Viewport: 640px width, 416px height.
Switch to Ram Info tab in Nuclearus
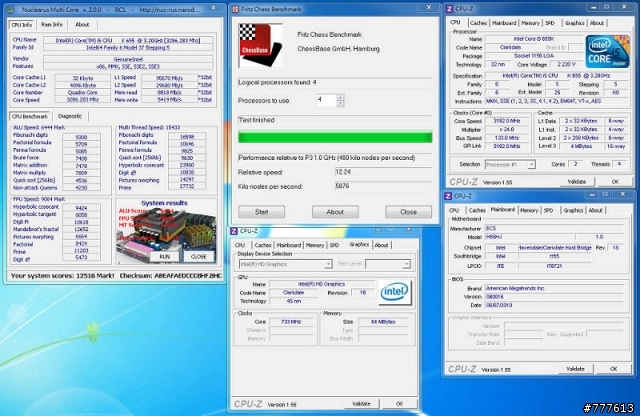point(52,24)
